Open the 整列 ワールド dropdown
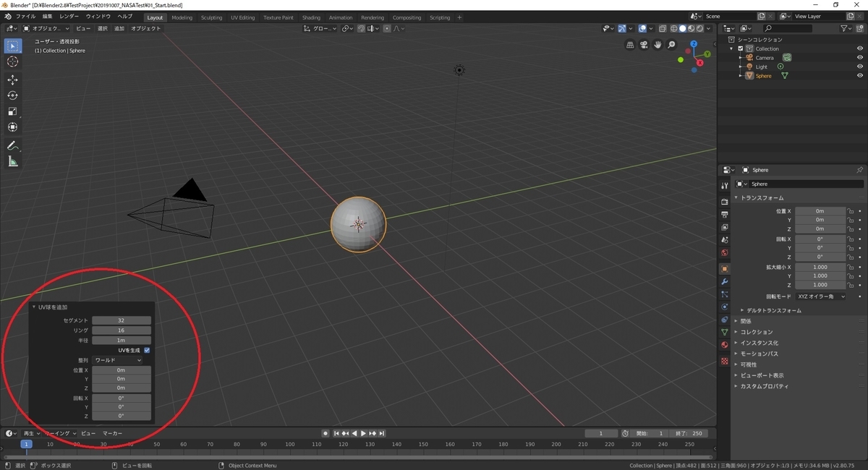This screenshot has height=470, width=868. pos(117,360)
